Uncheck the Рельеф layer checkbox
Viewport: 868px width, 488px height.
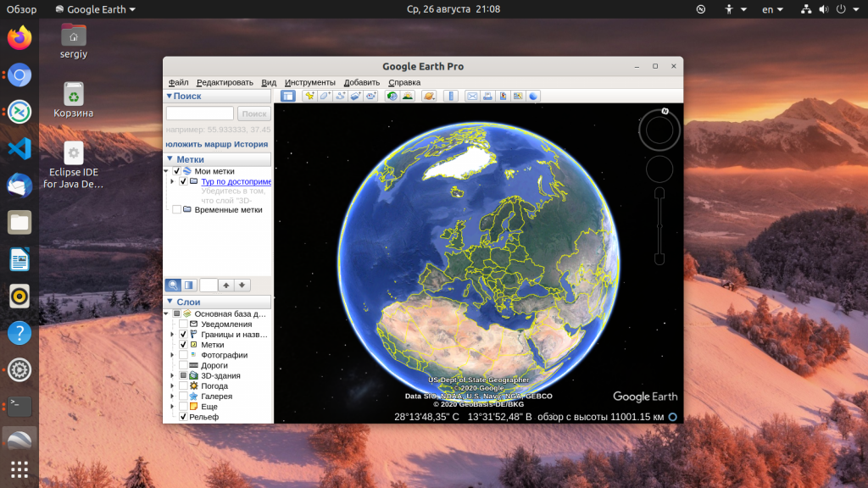coord(183,417)
